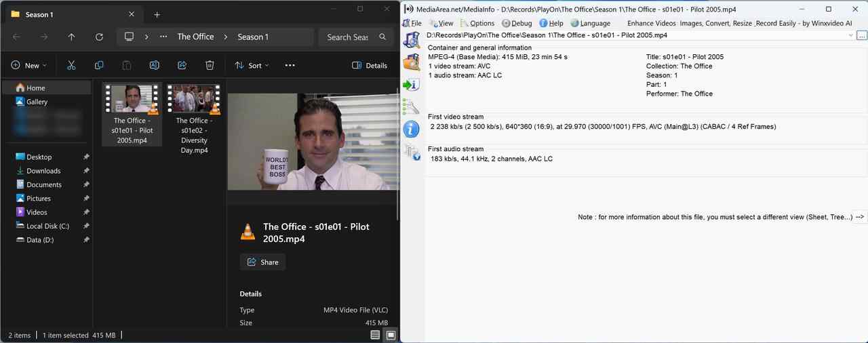This screenshot has height=343, width=868.
Task: Click the search magnifier icon
Action: (382, 37)
